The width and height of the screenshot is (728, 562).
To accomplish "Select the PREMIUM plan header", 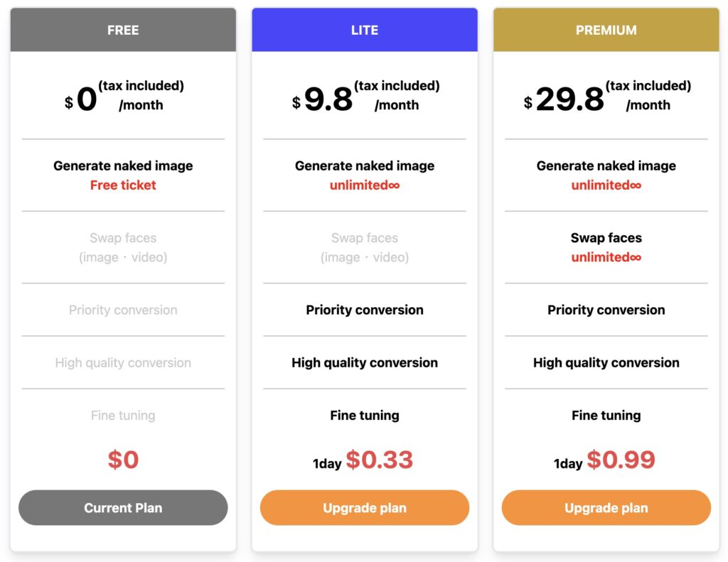I will pos(605,30).
